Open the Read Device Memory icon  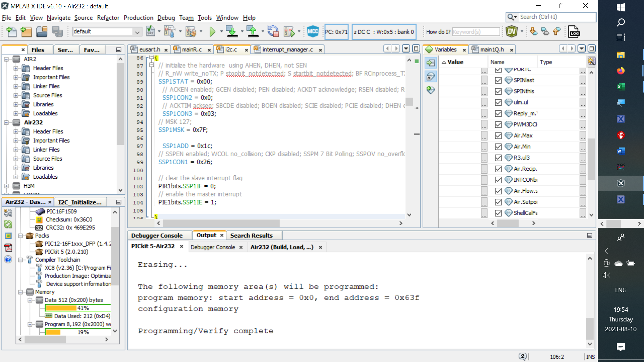click(253, 32)
